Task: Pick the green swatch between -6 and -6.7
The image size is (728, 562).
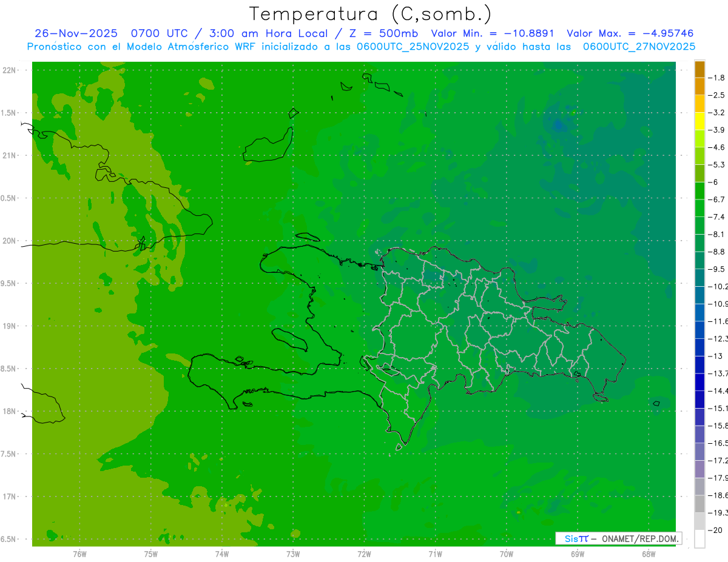Action: point(699,191)
